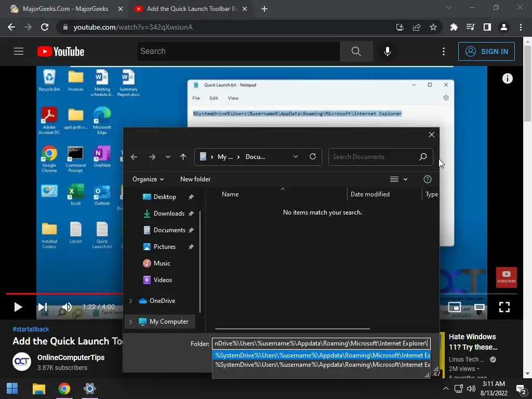Mute the video volume
Viewport: 532px width, 399px height.
point(67,307)
